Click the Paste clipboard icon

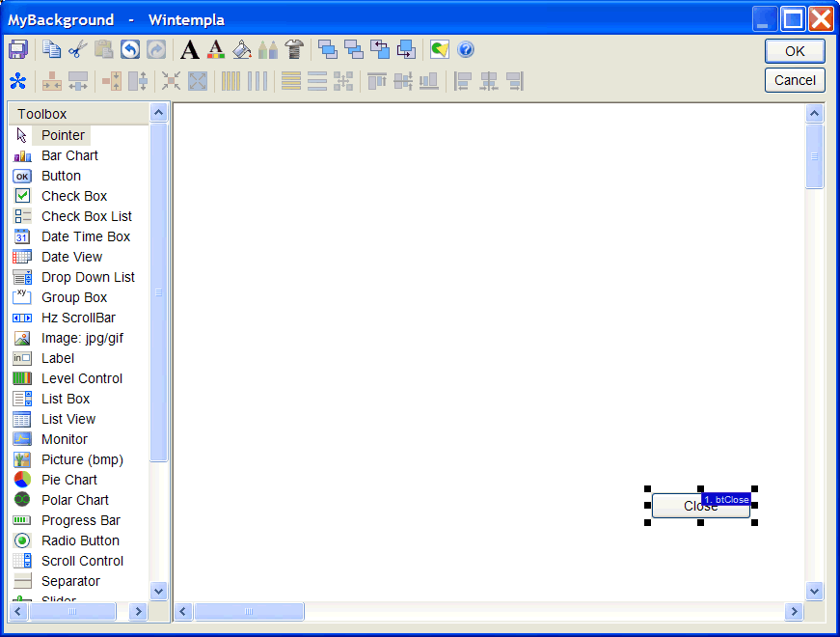point(104,49)
